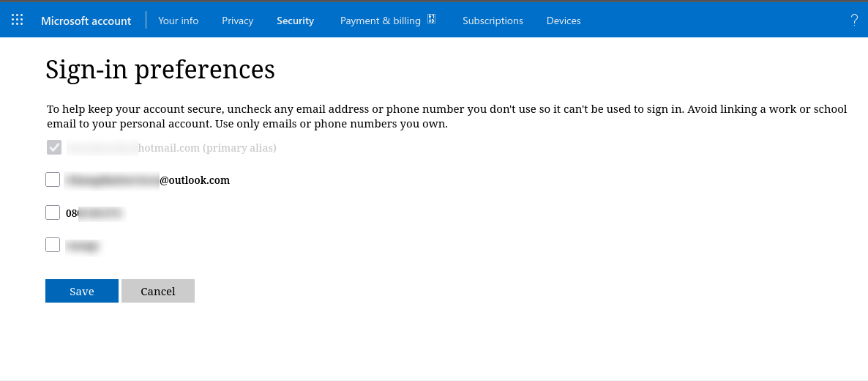
Task: Click the @outlook.com alias label text
Action: pos(194,180)
